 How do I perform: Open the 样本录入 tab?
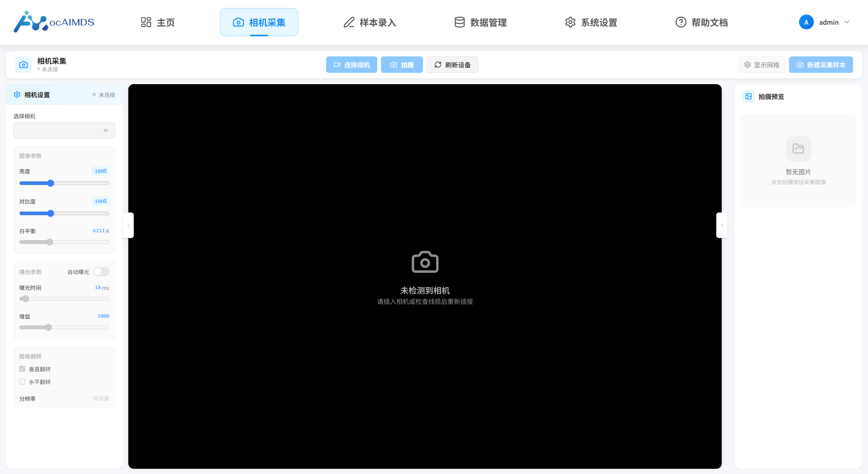[x=370, y=22]
